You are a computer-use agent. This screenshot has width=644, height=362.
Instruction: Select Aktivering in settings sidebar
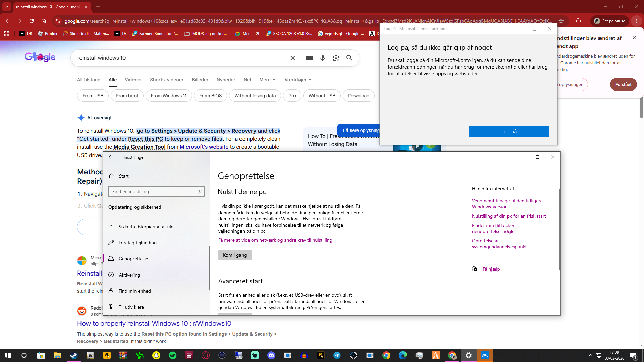point(129,275)
